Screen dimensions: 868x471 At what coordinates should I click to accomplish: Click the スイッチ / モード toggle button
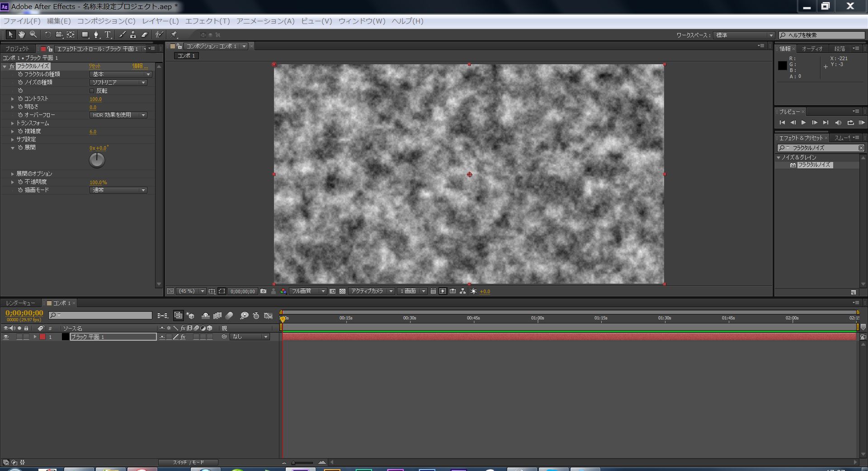188,462
